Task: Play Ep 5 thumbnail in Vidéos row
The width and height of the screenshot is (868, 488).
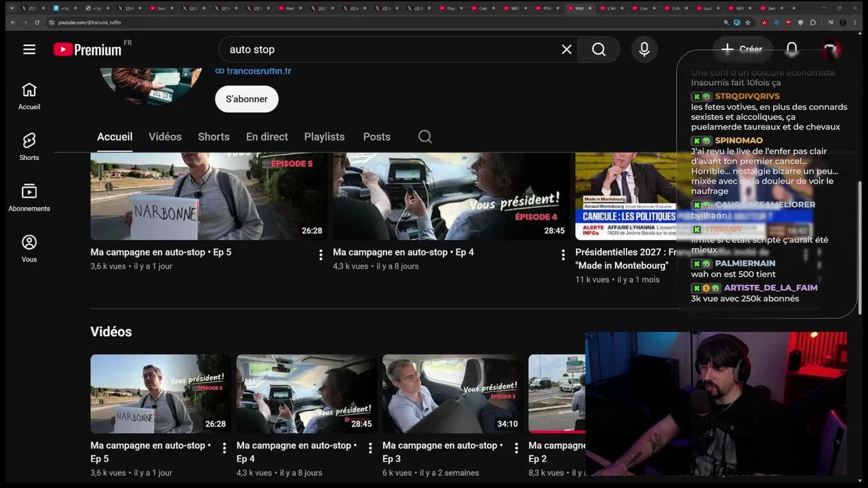Action: point(161,394)
